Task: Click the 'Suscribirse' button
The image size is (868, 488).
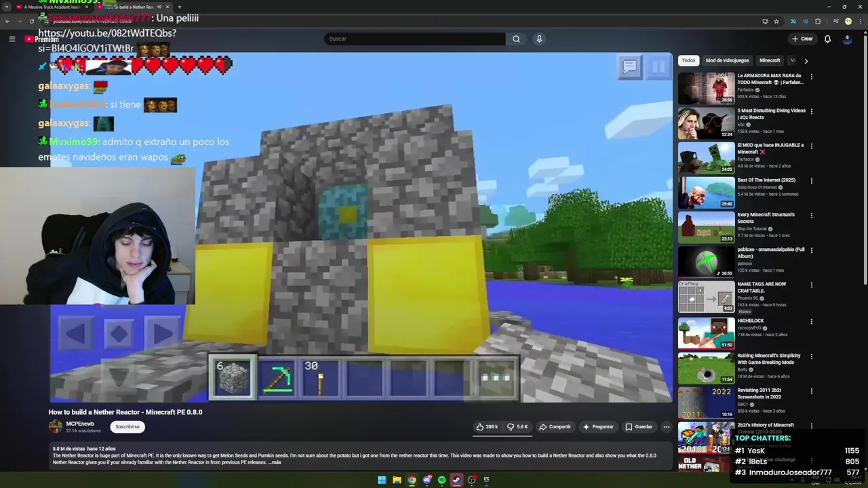Action: point(127,427)
